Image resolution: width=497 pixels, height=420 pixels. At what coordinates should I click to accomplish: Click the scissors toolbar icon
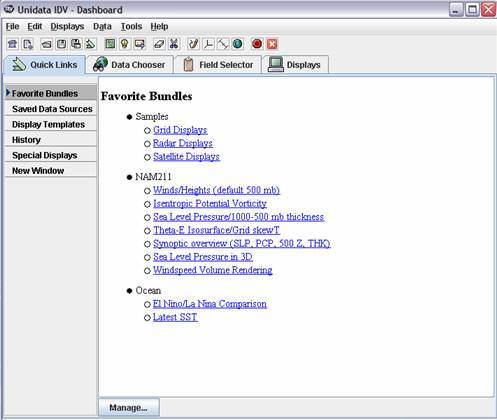(174, 44)
